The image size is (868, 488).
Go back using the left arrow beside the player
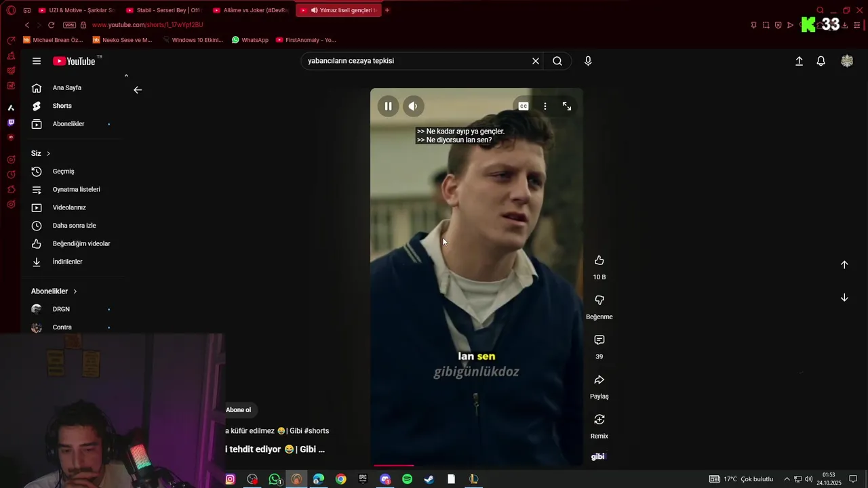pos(138,90)
